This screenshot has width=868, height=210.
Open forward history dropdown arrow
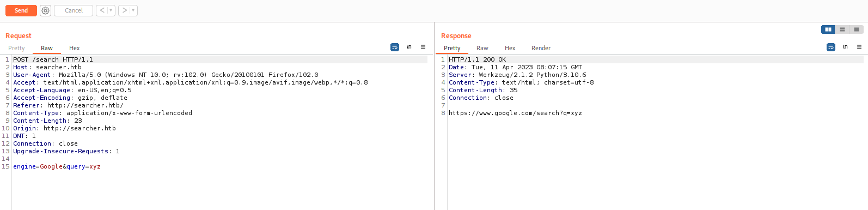pyautogui.click(x=133, y=10)
